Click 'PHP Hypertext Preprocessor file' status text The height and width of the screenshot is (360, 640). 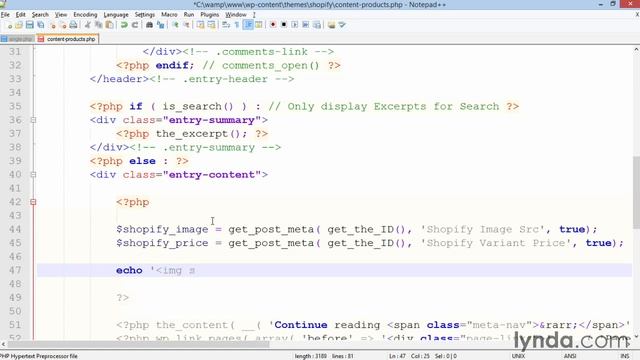39,356
